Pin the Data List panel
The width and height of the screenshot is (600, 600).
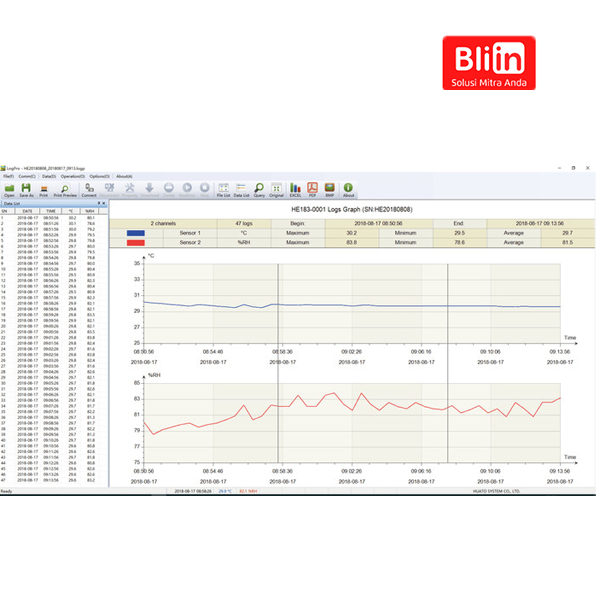pos(100,203)
